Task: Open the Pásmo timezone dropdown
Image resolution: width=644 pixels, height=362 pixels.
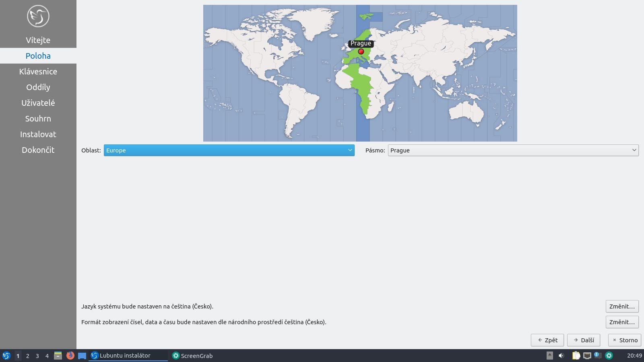Action: pos(512,150)
